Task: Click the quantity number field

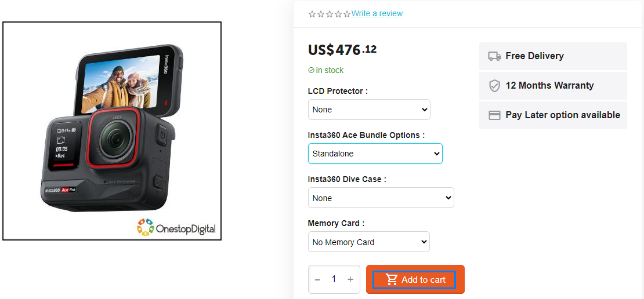Action: point(334,280)
